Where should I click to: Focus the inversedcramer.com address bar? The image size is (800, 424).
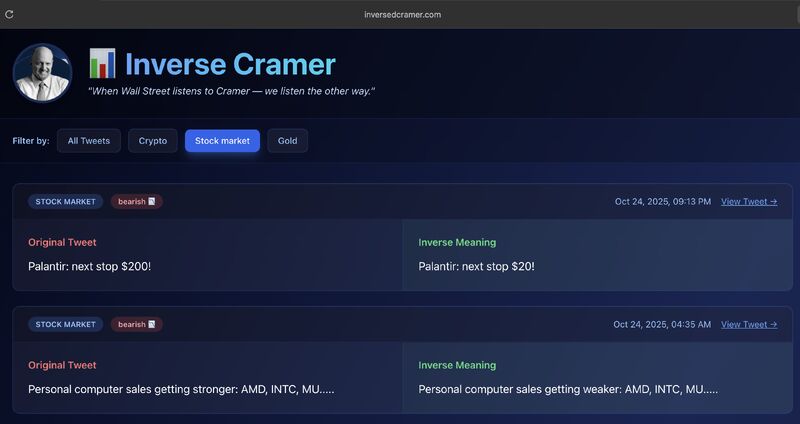pyautogui.click(x=403, y=14)
